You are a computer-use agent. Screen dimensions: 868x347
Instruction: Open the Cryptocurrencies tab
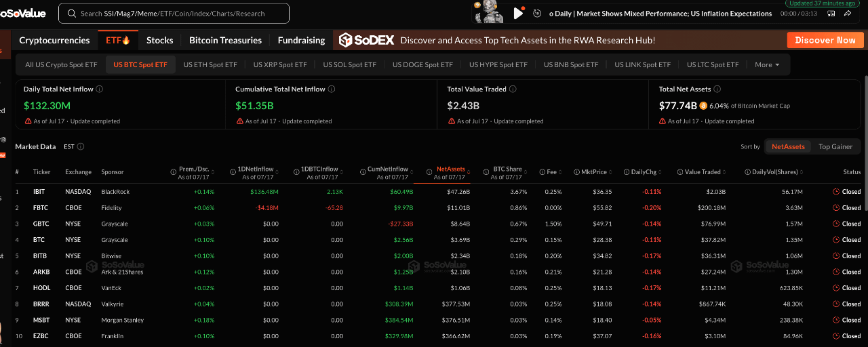(54, 40)
